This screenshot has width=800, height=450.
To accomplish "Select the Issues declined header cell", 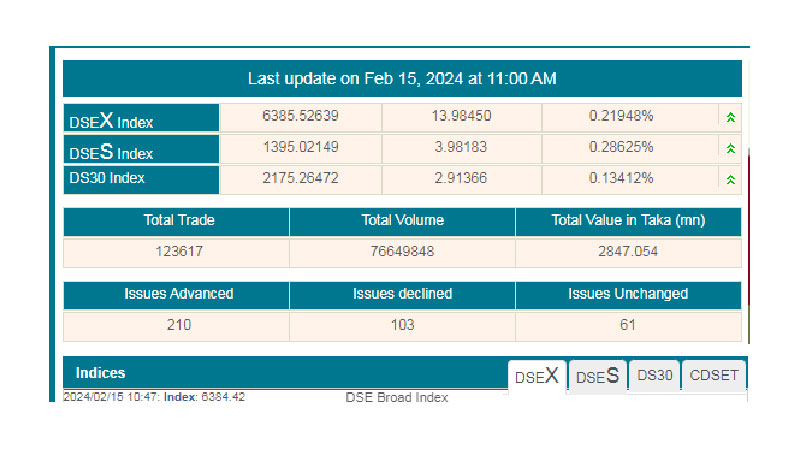I will coord(402,294).
